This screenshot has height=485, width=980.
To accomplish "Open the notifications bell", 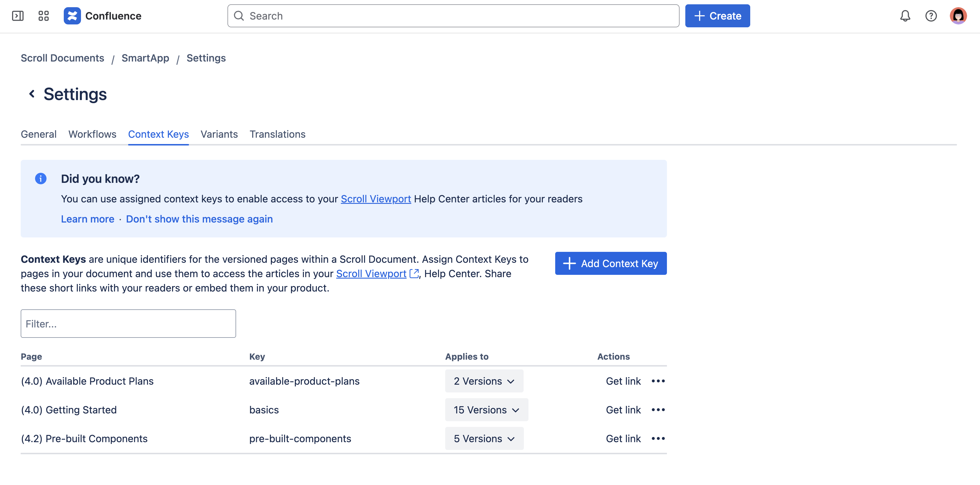I will click(x=905, y=16).
